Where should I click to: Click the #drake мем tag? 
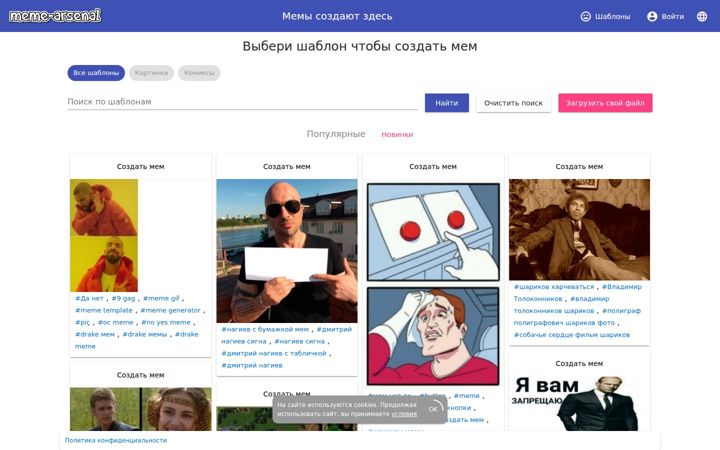[95, 334]
